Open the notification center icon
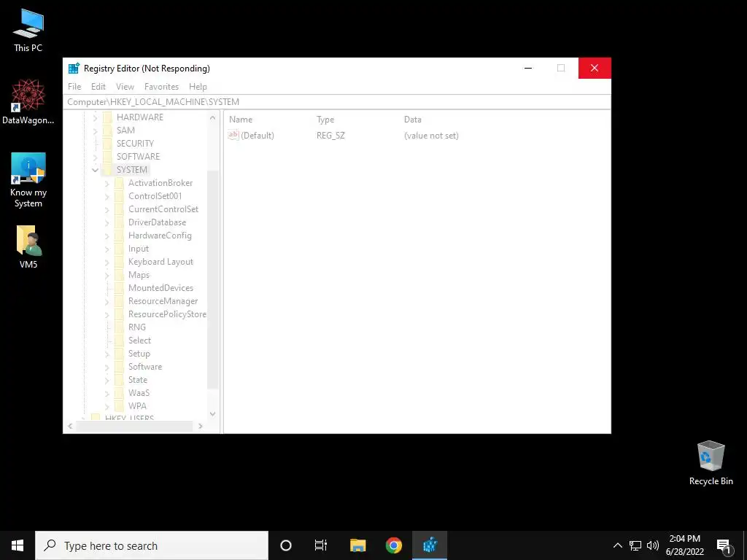747x560 pixels. [724, 546]
